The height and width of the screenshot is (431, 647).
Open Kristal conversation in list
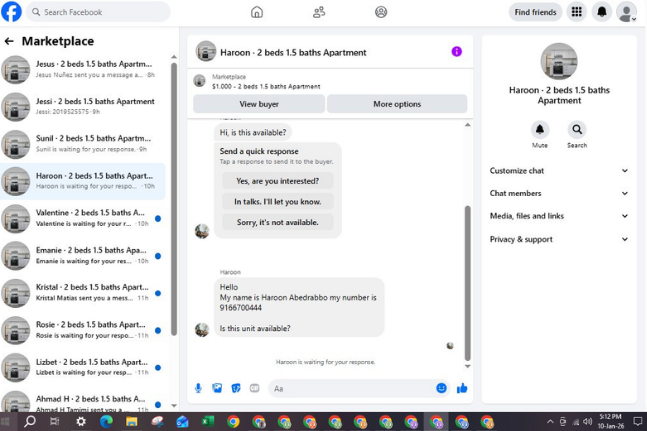(x=83, y=293)
